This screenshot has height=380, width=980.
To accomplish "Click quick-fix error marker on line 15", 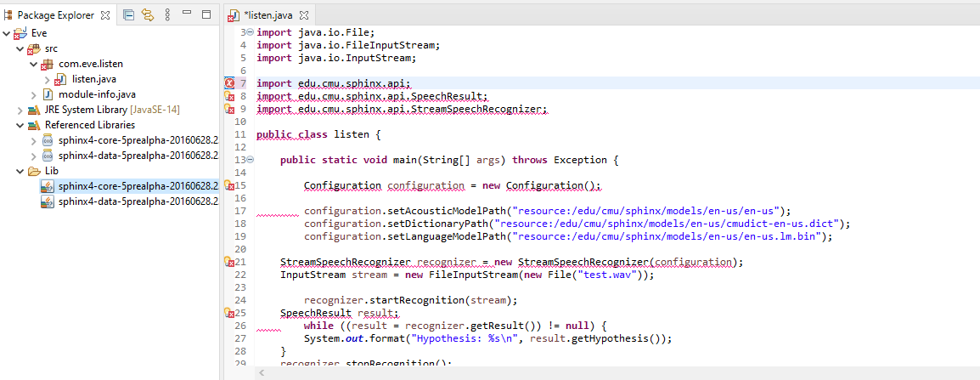I will click(228, 186).
